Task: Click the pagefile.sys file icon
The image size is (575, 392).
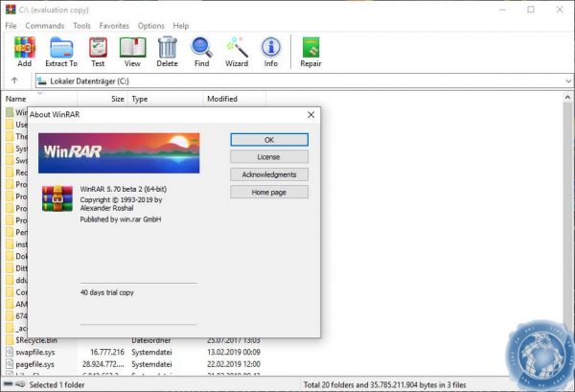Action: 10,364
